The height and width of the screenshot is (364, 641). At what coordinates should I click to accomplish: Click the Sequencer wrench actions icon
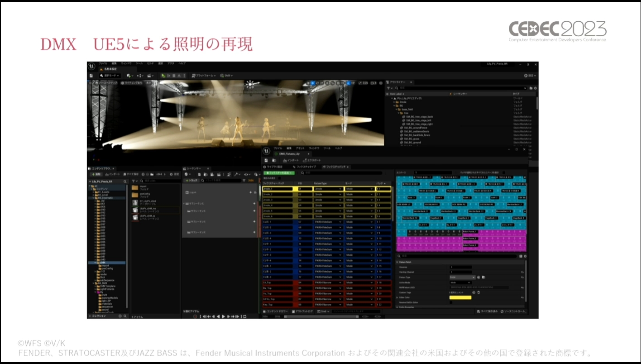pos(236,174)
